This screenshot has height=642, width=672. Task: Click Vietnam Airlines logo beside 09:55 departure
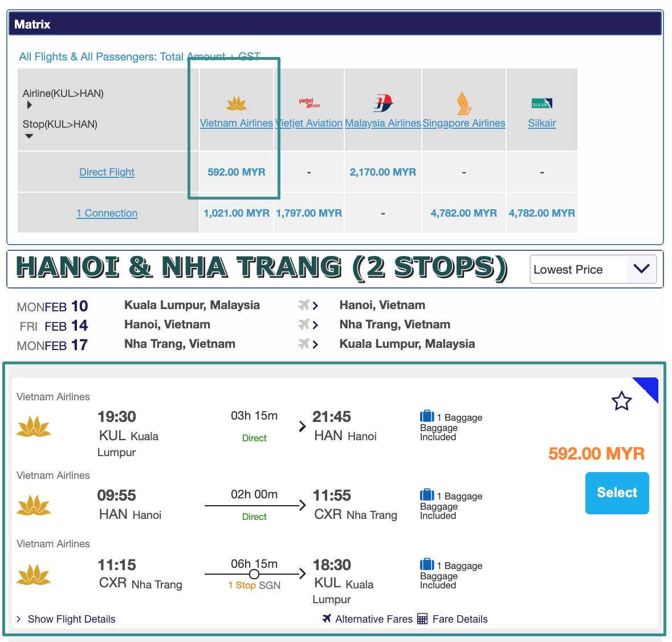click(34, 505)
